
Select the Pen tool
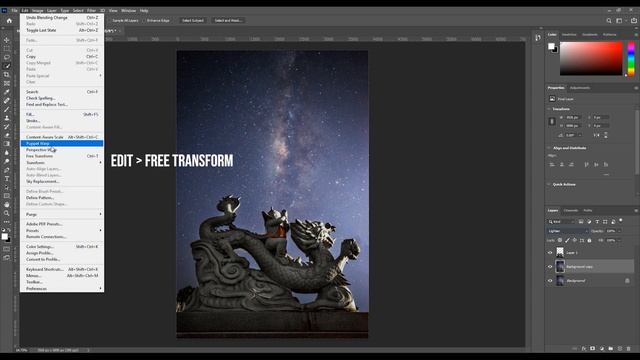(x=7, y=170)
